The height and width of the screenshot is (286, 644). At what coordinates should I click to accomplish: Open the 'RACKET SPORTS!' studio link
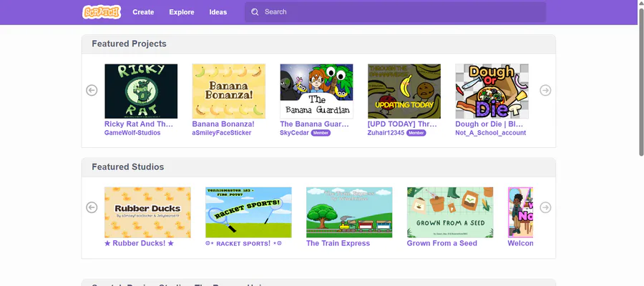243,244
